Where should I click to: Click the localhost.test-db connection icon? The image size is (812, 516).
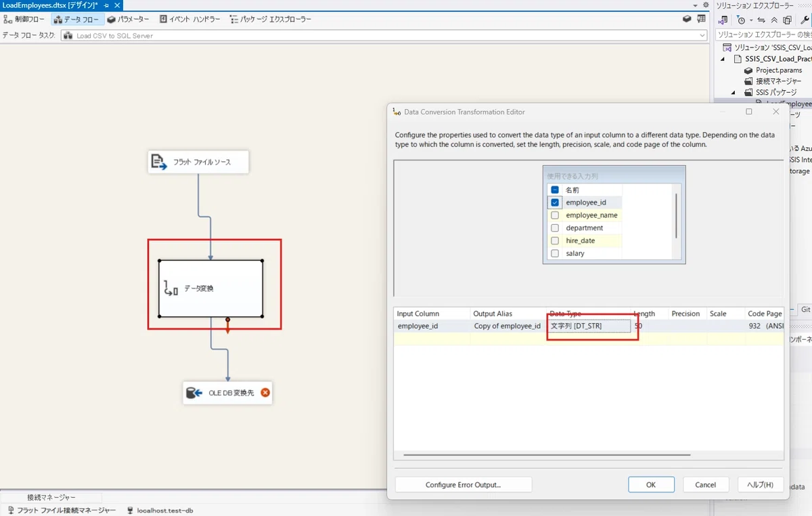(131, 511)
